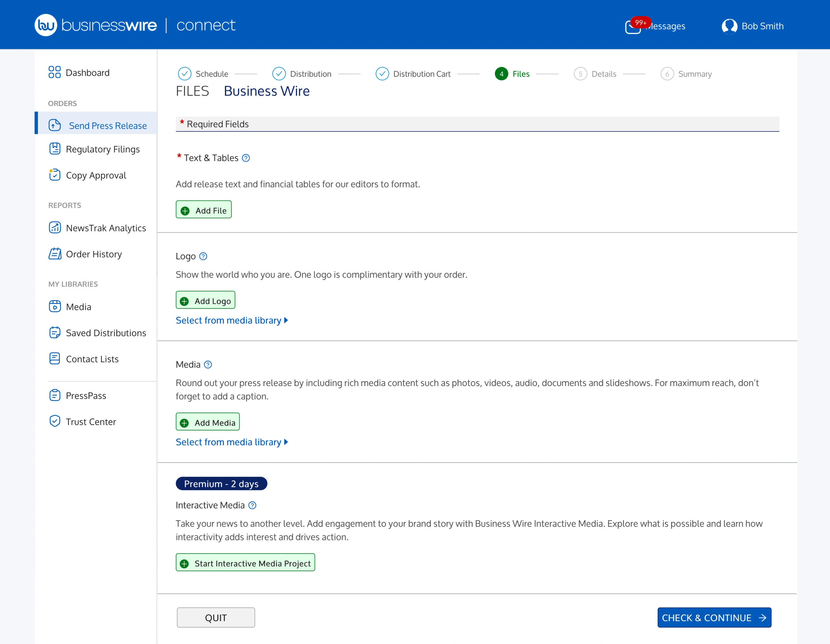
Task: Go to the Distribution step
Action: click(x=302, y=74)
